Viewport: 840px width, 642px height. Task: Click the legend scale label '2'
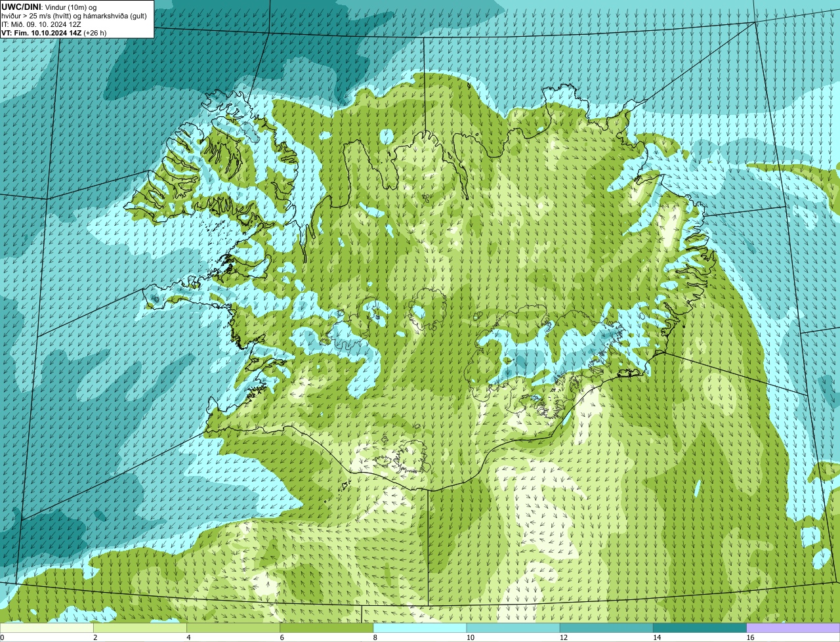click(95, 637)
